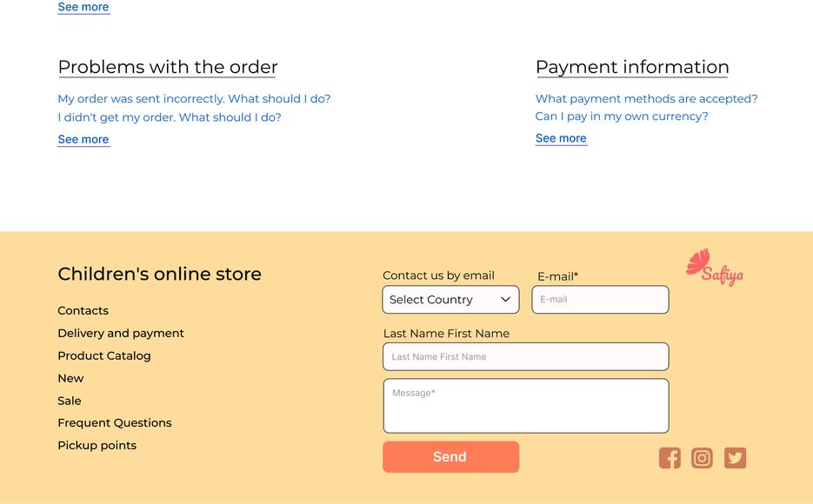Open 'What payment methods are accepted?' link

point(646,98)
